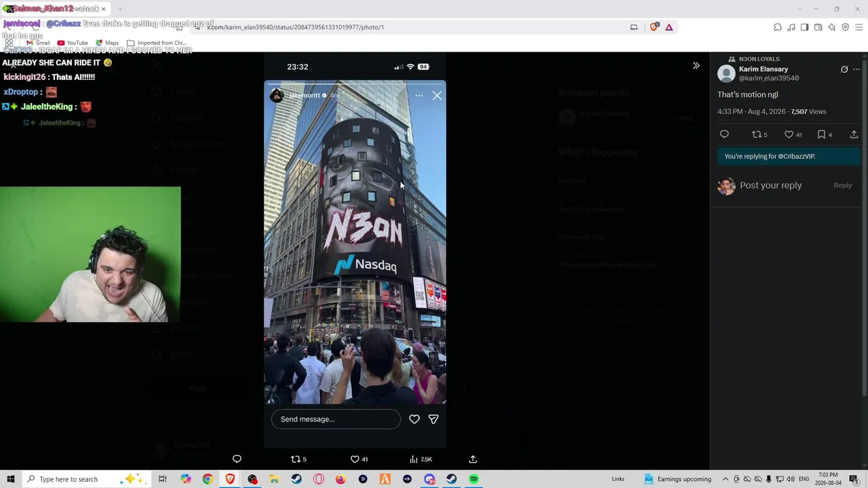Screen dimensions: 868x488
Task: Open Karim Elansary's profile avatar
Action: click(726, 73)
